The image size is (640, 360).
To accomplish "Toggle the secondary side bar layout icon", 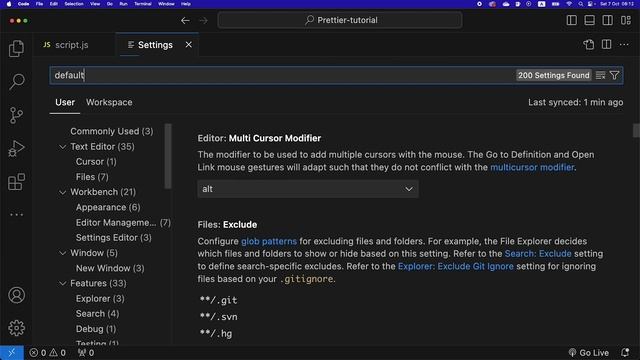I will tap(607, 20).
